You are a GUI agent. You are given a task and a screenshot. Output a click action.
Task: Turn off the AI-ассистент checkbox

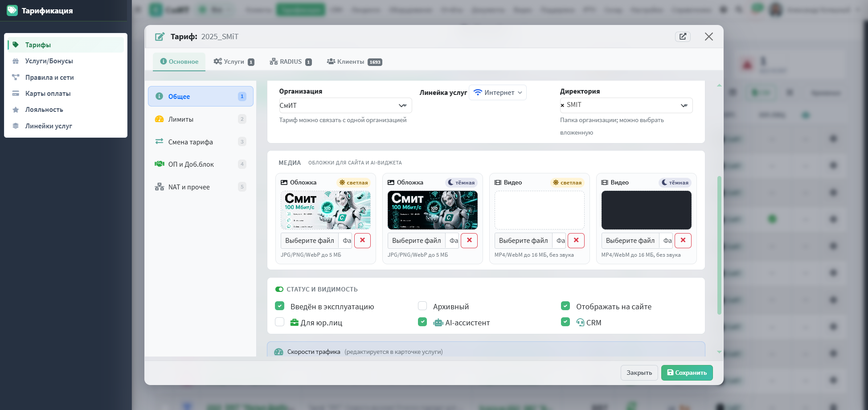pos(422,322)
